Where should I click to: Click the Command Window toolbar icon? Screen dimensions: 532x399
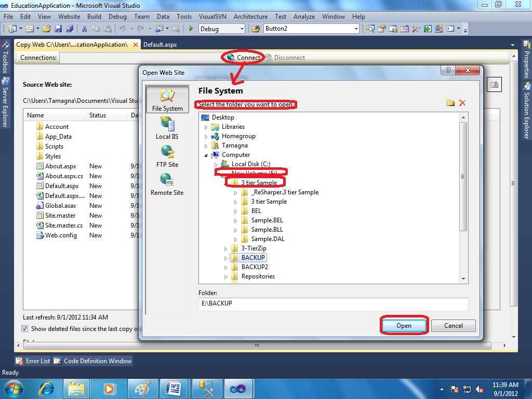pyautogui.click(x=450, y=29)
